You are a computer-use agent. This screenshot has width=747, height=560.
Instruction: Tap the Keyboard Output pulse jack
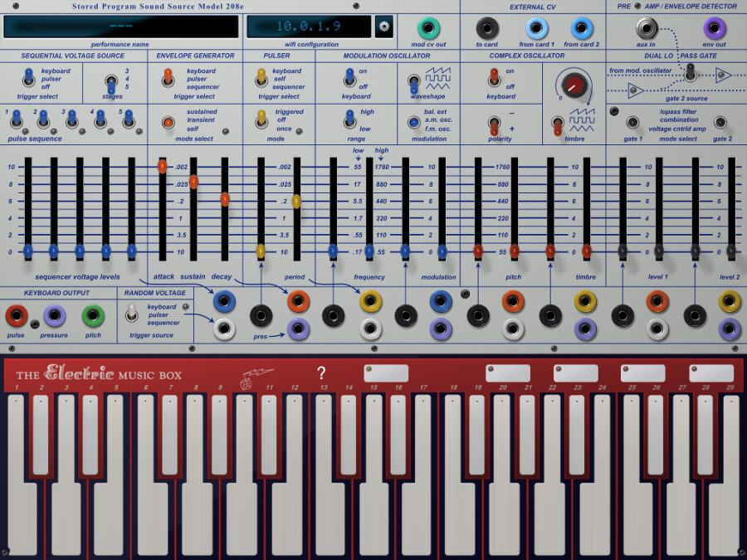(x=17, y=315)
